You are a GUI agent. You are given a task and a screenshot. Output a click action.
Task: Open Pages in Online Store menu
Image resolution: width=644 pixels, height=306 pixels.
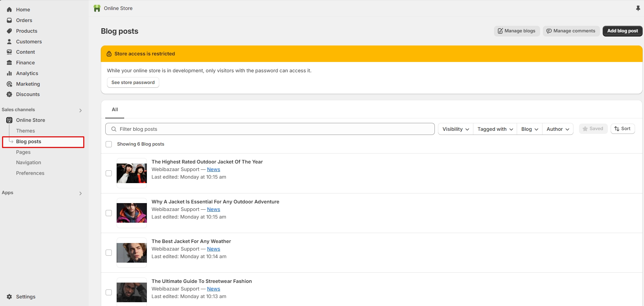(23, 152)
